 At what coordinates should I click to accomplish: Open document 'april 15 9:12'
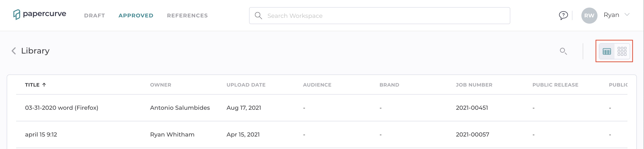[41, 135]
